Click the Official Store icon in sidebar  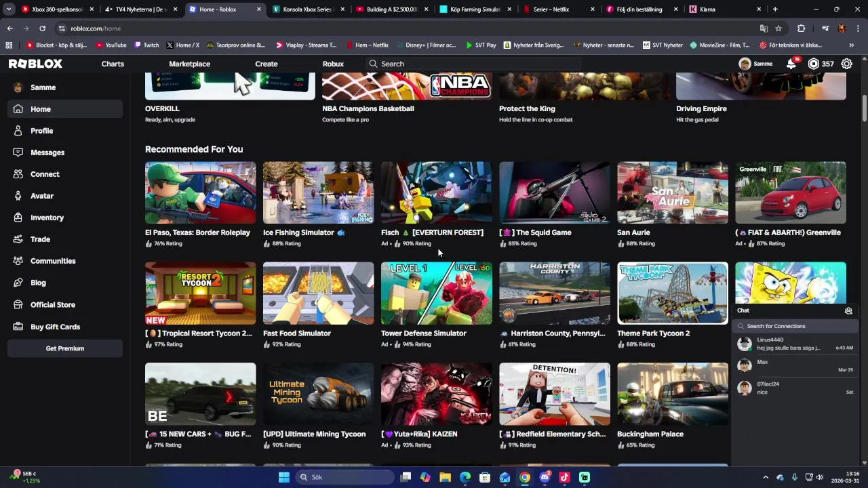pyautogui.click(x=18, y=305)
